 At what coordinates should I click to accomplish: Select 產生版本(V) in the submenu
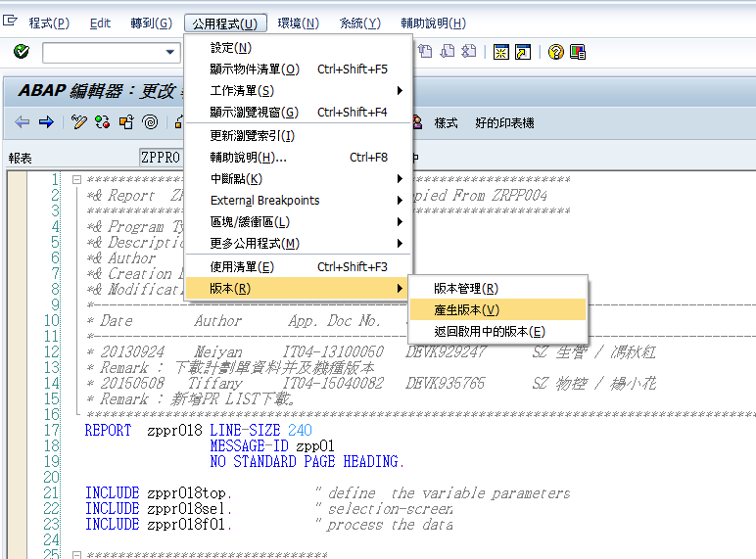[497, 310]
